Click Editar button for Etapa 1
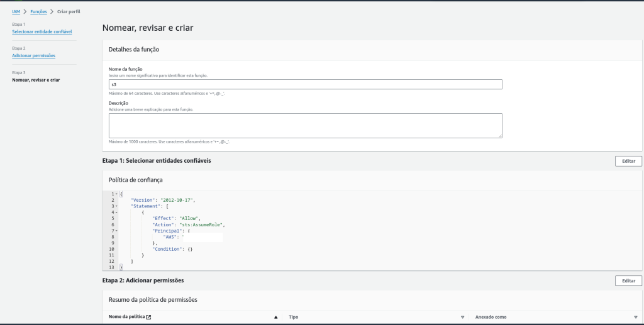 (x=628, y=161)
